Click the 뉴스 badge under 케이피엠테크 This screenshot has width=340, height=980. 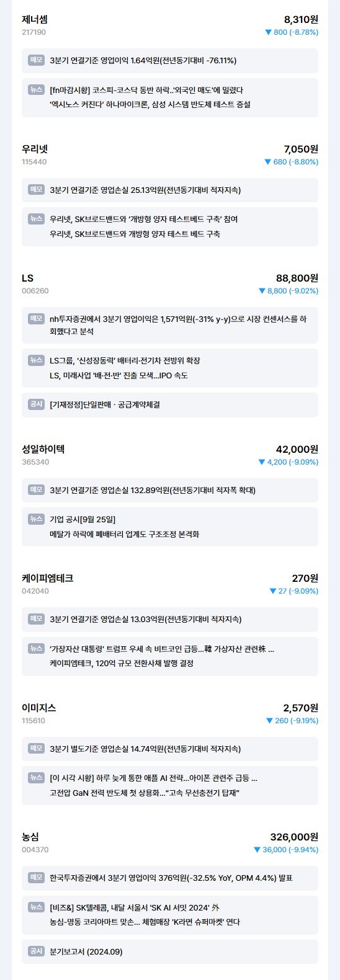(x=36, y=649)
